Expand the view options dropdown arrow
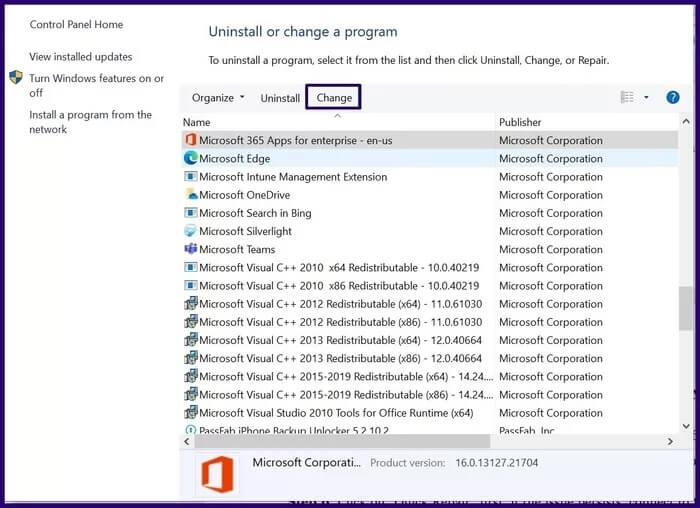Image resolution: width=700 pixels, height=508 pixels. click(x=646, y=97)
